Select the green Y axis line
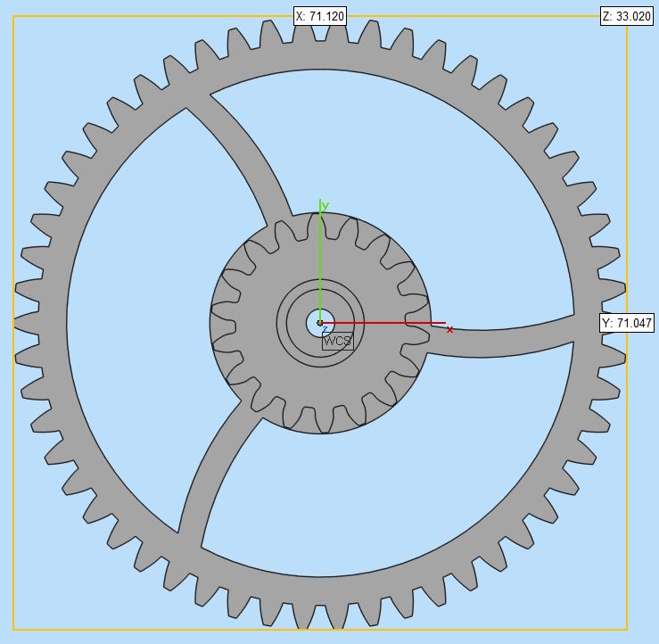The image size is (659, 644). tap(320, 260)
